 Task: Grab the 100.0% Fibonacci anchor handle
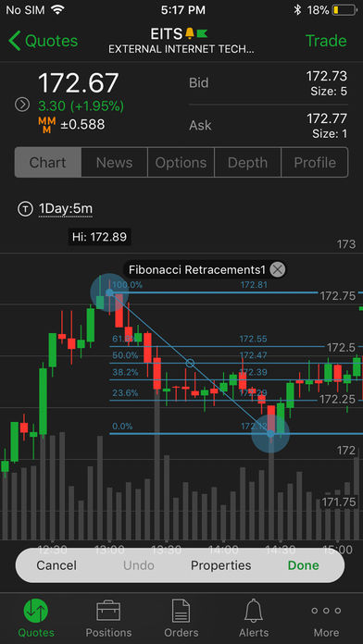(x=109, y=292)
